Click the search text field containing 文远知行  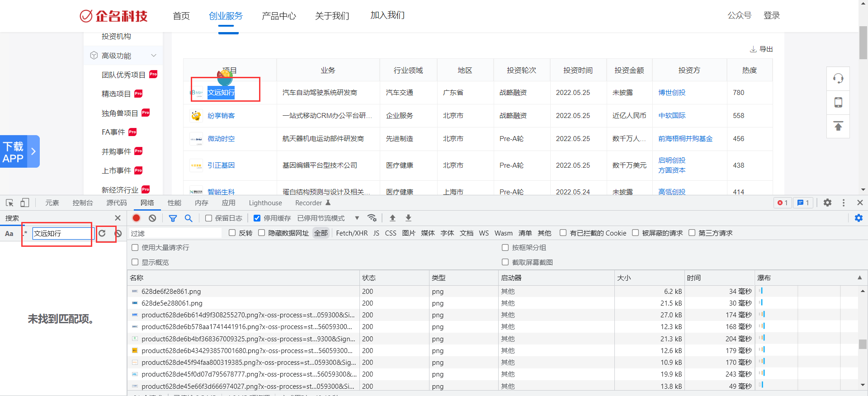pos(63,233)
